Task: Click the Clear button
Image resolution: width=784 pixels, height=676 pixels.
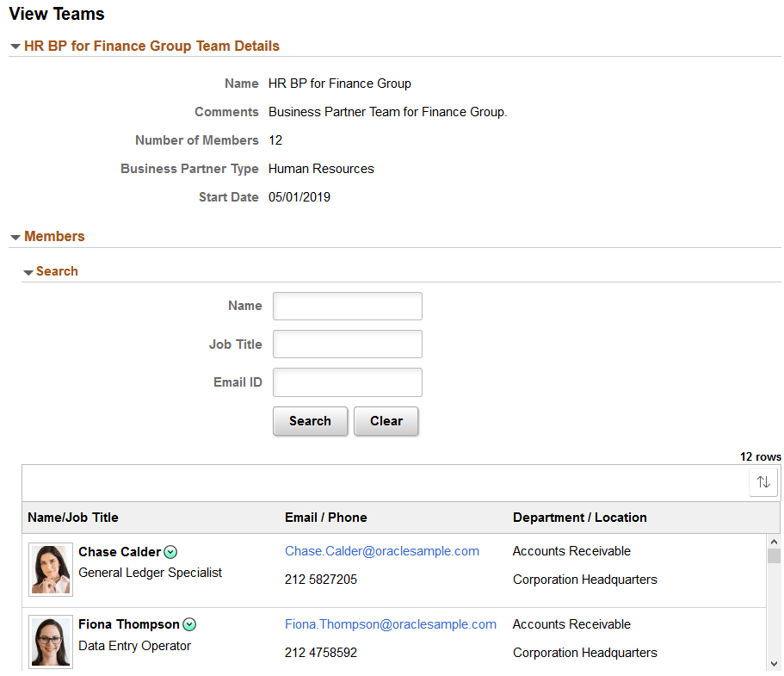Action: pos(386,421)
